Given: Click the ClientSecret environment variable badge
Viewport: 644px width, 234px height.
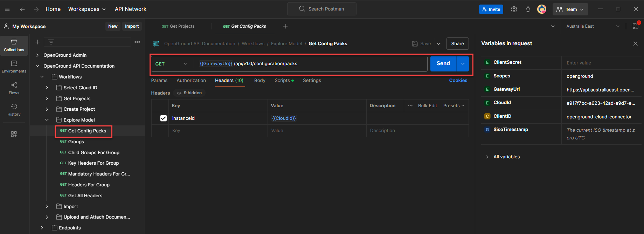Looking at the screenshot, I should click(x=487, y=62).
